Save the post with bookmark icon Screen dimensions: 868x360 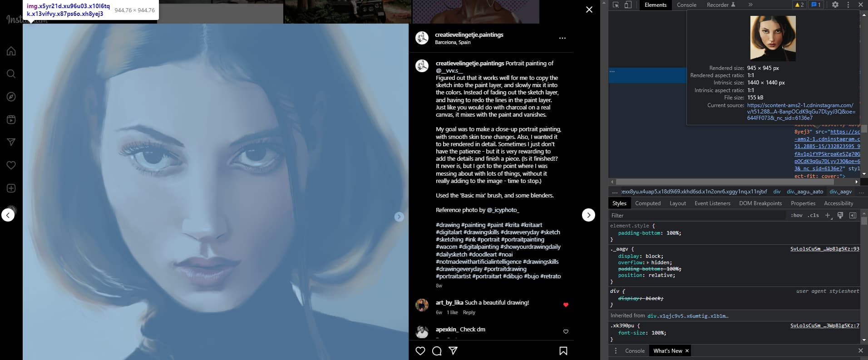pyautogui.click(x=563, y=351)
